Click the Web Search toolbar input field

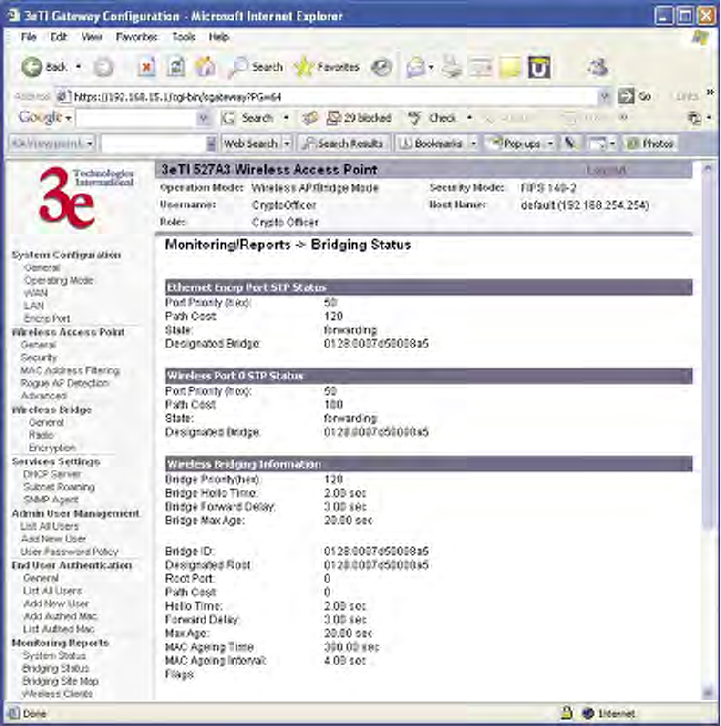coord(154,144)
